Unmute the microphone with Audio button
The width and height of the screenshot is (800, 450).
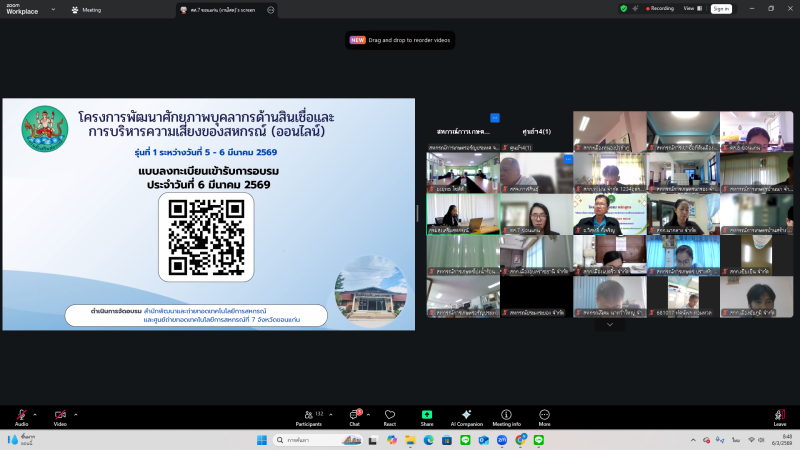[21, 415]
